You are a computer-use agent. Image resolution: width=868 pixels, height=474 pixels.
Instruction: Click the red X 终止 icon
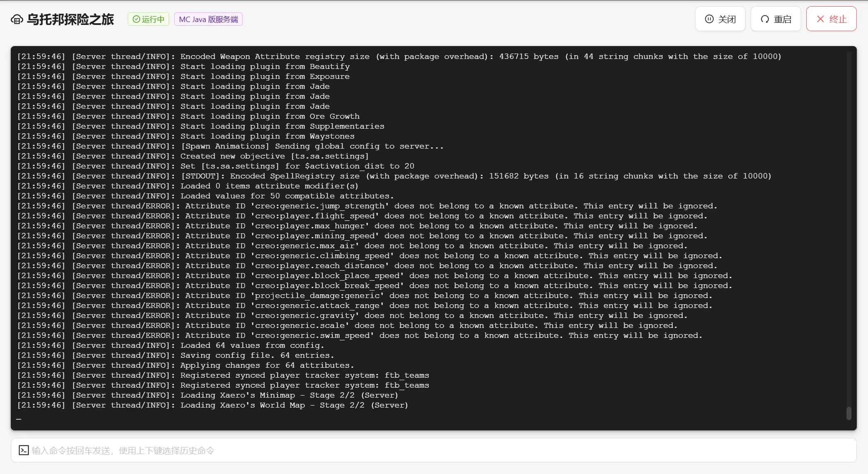820,19
